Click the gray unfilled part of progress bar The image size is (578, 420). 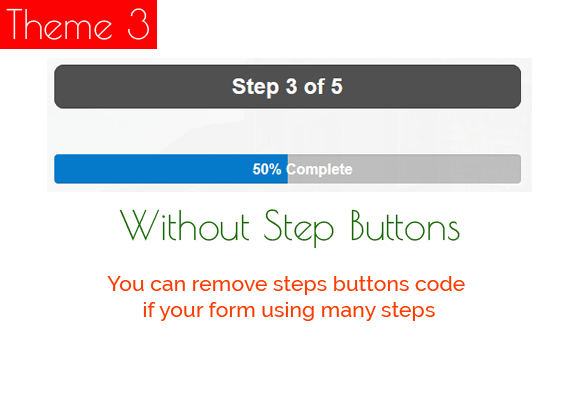[x=404, y=169]
